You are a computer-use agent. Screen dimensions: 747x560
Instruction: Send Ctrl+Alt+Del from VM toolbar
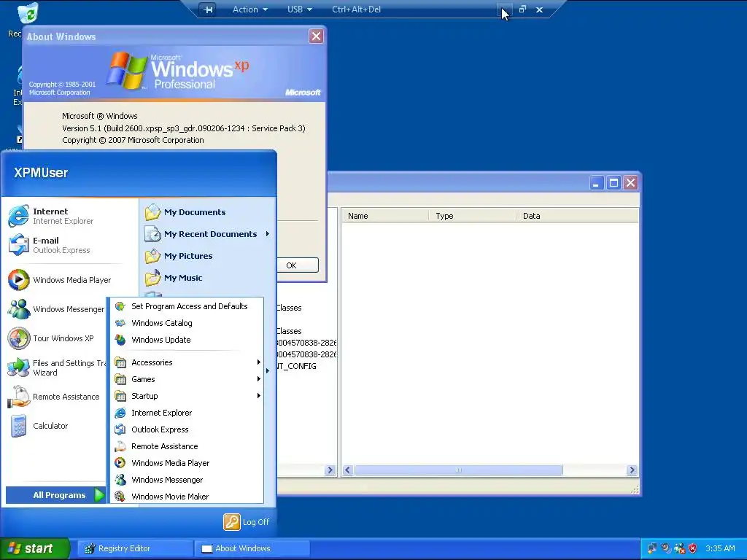[356, 9]
